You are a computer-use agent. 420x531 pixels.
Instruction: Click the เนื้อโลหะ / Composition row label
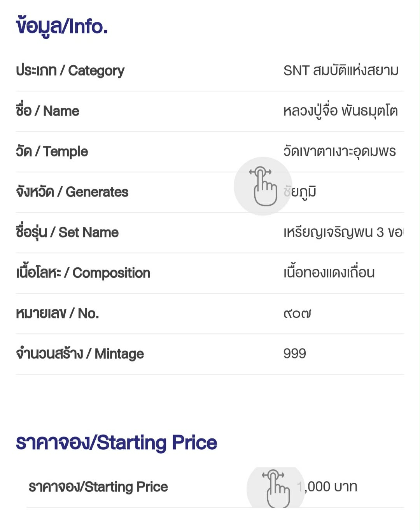[83, 273]
